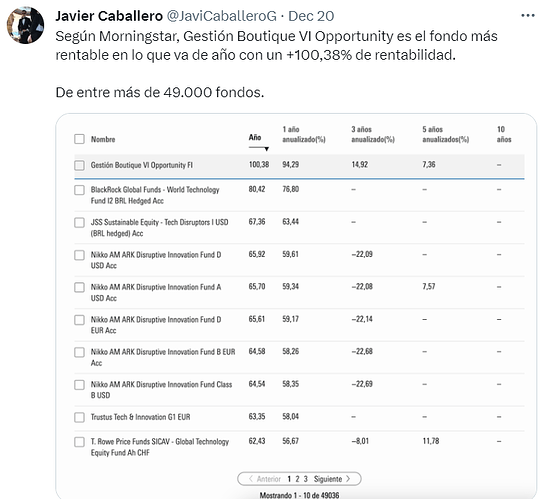Select the JSS Sustainable Equity Tech Disruptors checkbox
This screenshot has height=499, width=547.
tap(80, 222)
